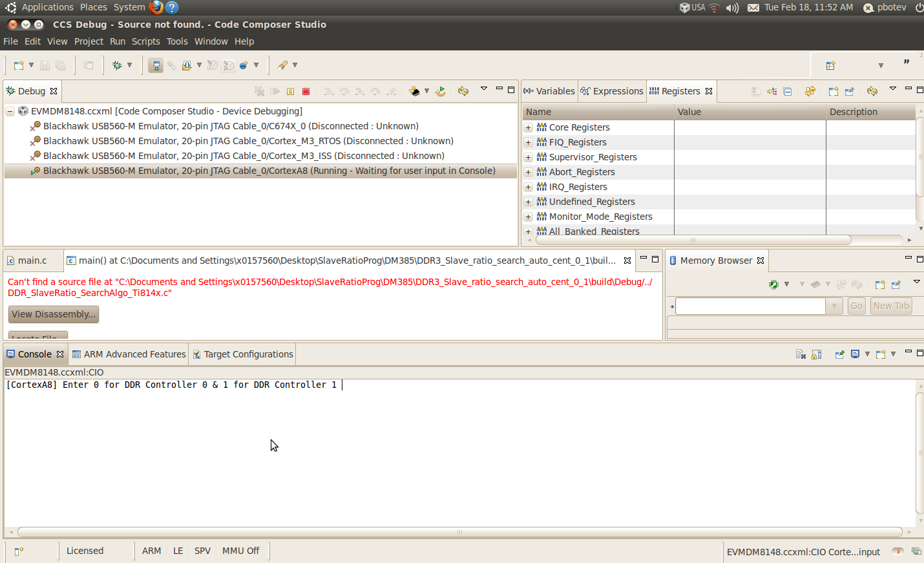Expand Supervisor_Registers group

point(528,157)
